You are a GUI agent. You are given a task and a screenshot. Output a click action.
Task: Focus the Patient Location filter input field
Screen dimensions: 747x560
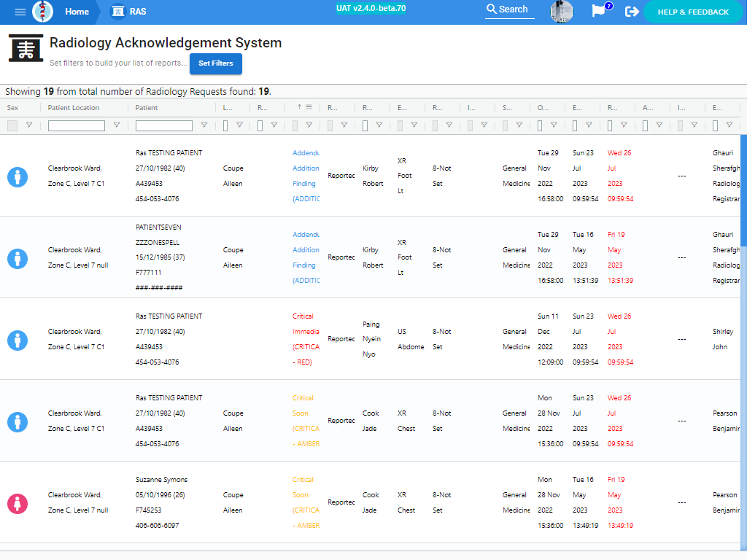coord(76,125)
